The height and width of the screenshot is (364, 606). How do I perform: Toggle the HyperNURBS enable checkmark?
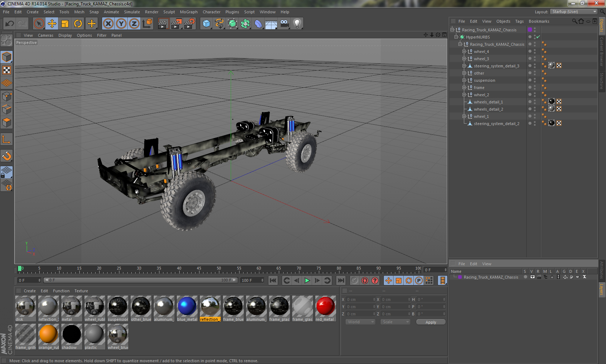click(x=538, y=37)
